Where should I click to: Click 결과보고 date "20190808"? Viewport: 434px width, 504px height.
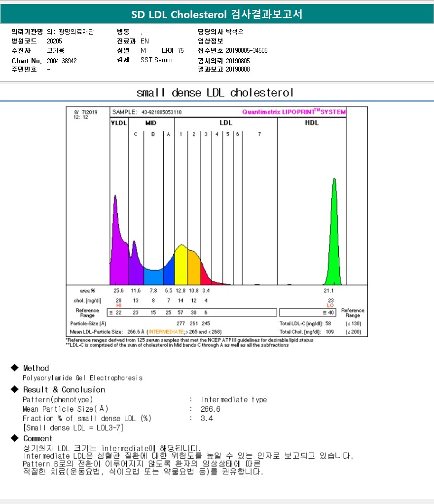click(x=238, y=69)
